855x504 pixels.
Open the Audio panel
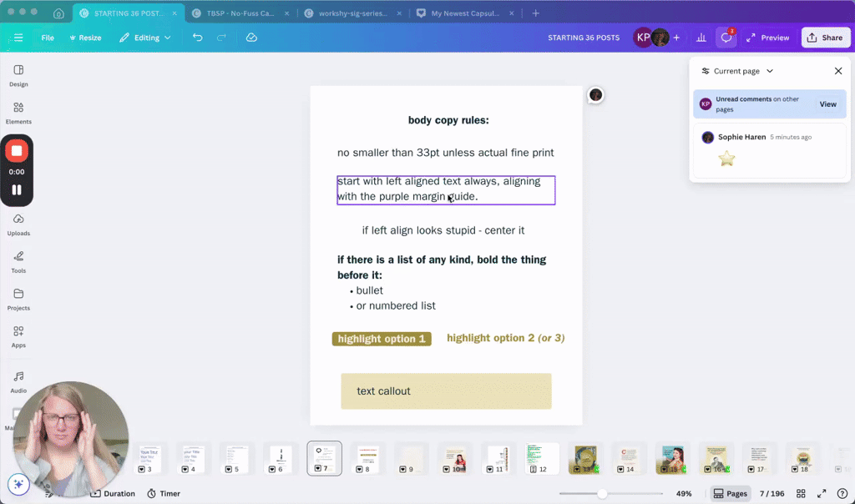[18, 382]
